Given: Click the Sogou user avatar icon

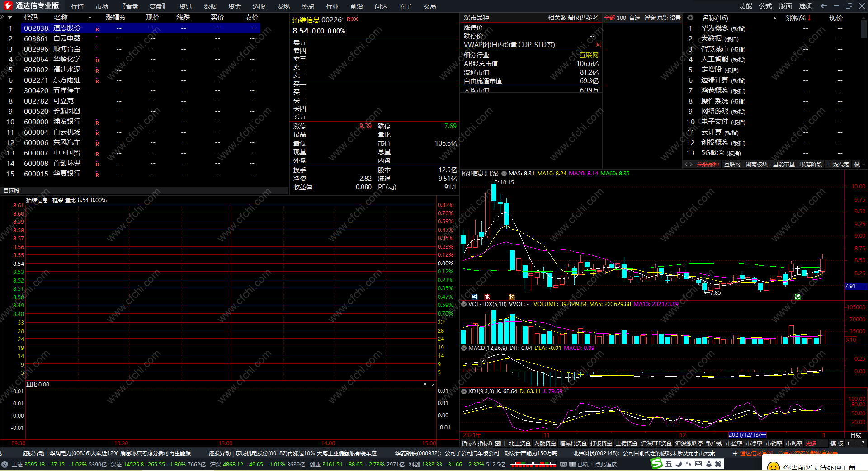Looking at the screenshot, I should [708, 464].
